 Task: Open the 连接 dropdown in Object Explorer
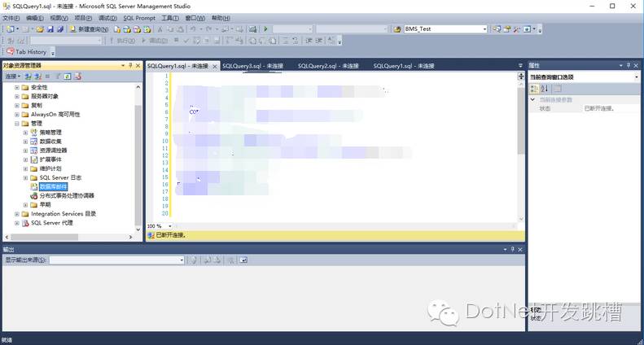pos(13,76)
